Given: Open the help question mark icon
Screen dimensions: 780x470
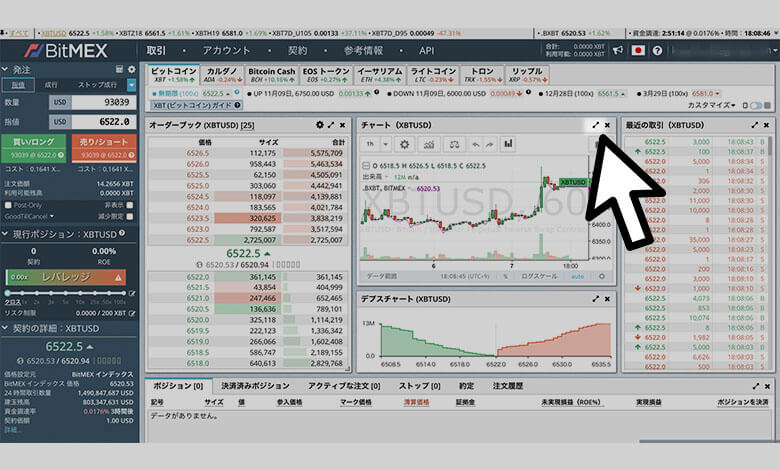Looking at the screenshot, I should [657, 50].
